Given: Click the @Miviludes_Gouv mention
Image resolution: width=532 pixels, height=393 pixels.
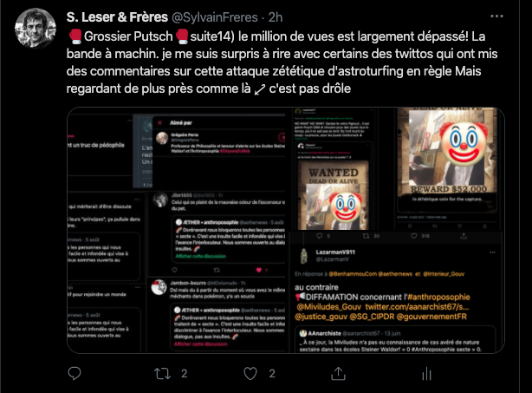Looking at the screenshot, I should click(328, 307).
